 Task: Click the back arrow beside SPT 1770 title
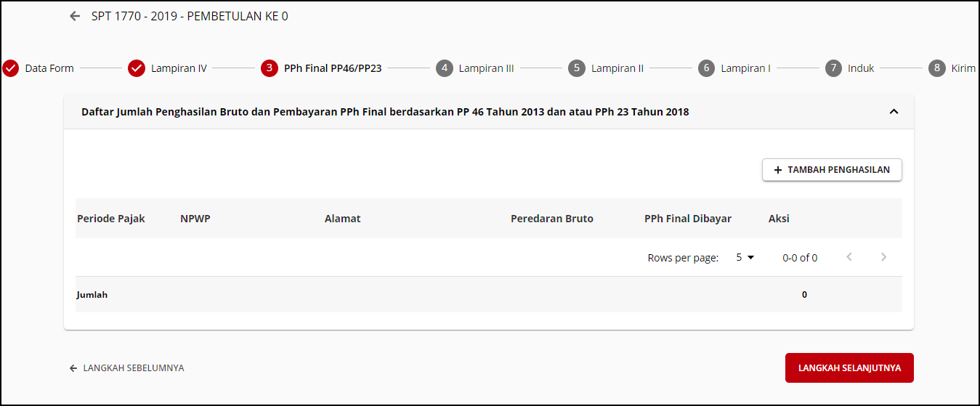(x=75, y=16)
